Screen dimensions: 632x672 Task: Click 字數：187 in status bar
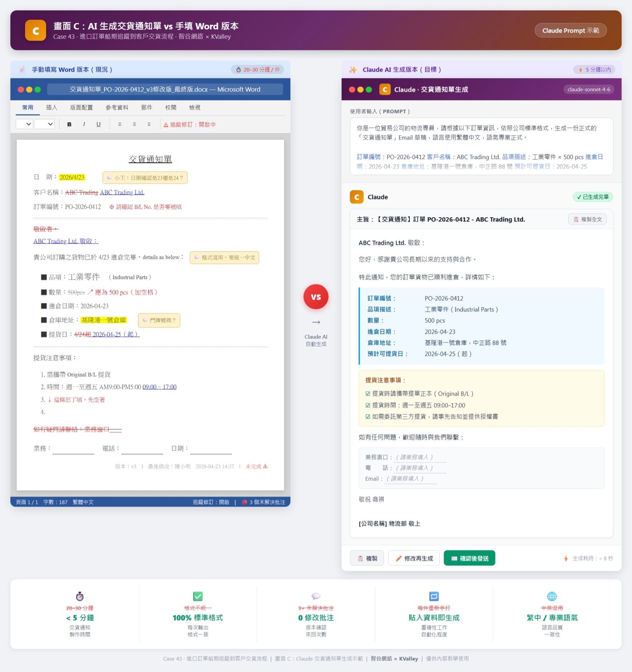point(55,502)
